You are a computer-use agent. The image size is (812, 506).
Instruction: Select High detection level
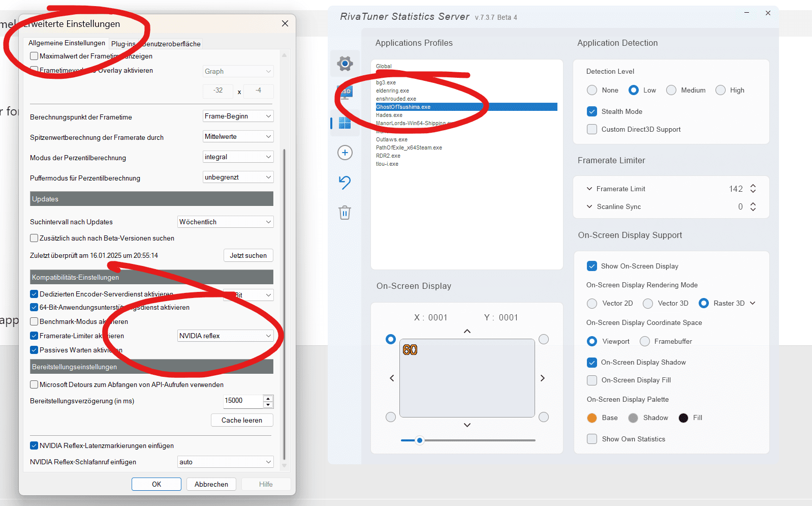721,90
